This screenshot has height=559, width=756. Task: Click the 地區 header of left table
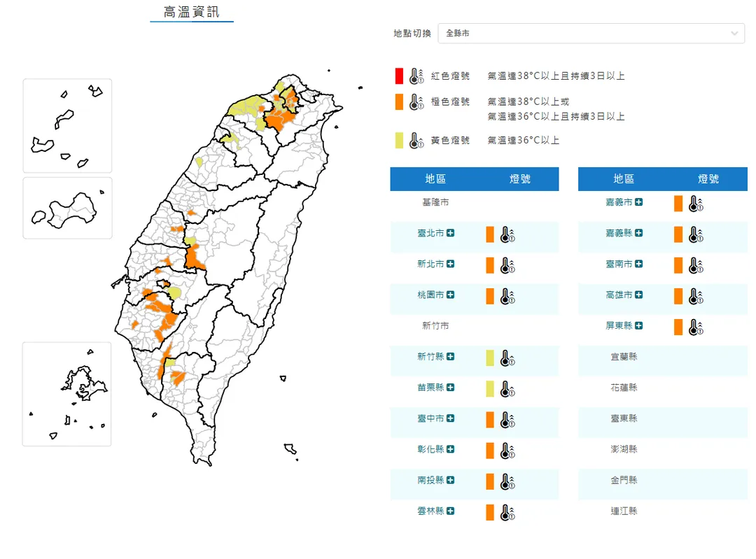point(435,179)
